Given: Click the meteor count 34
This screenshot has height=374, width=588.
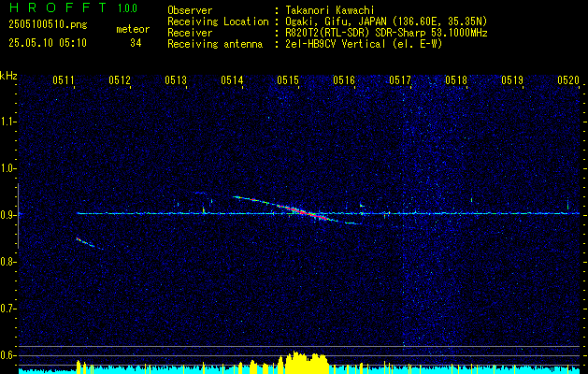Looking at the screenshot, I should 136,43.
